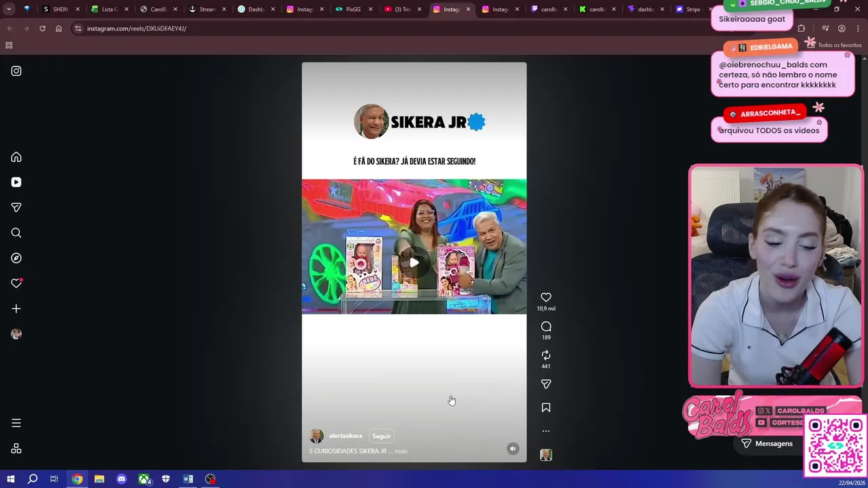Open the audio thumbnail beside the reel

[546, 455]
